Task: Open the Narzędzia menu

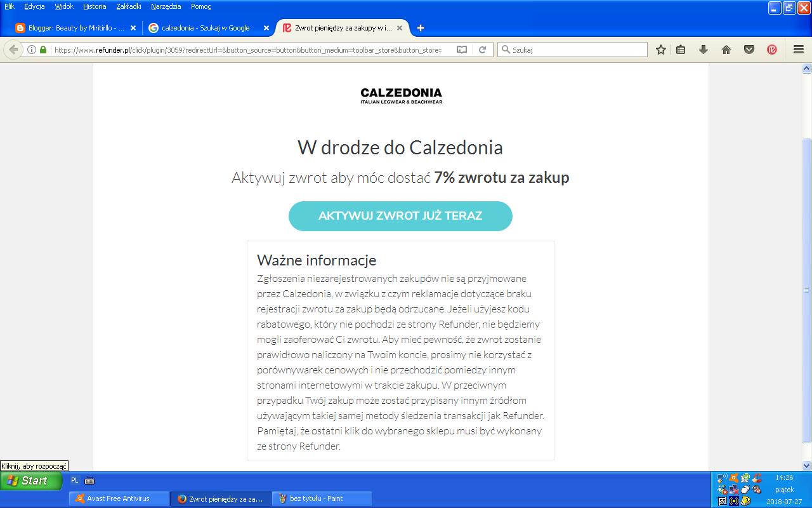Action: point(166,6)
